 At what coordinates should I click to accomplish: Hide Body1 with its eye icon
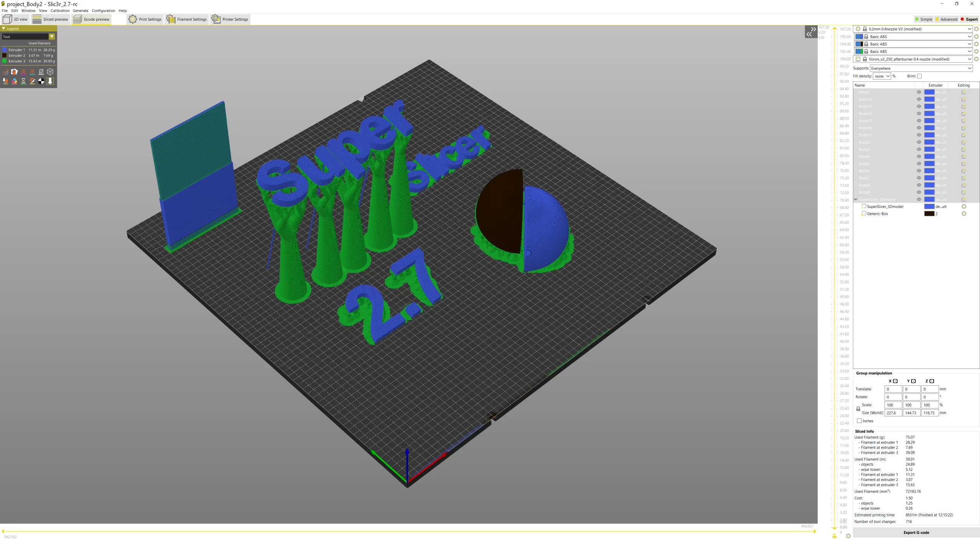tap(919, 92)
